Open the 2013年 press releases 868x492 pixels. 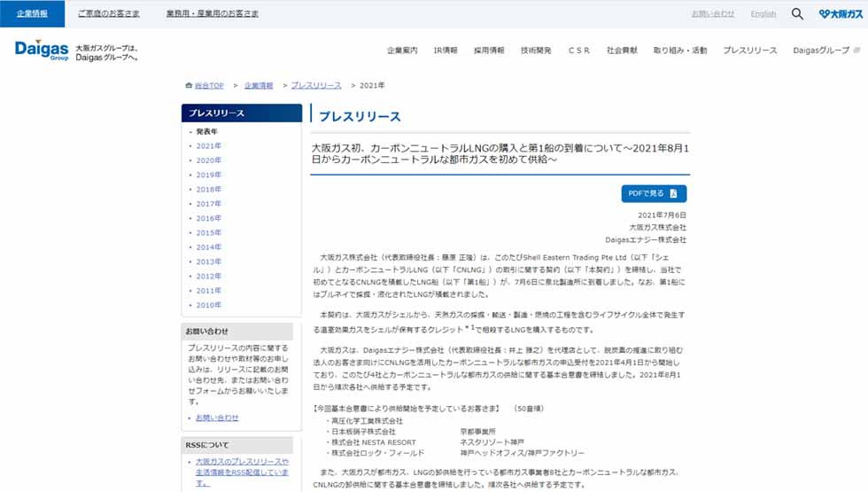tap(209, 262)
